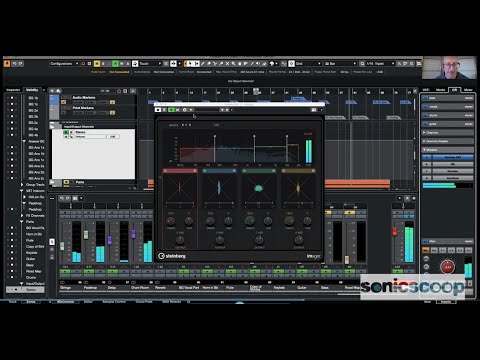Screen dimensions: 480x360
Task: Click the orange project icon at toolbar start
Action: coord(7,63)
